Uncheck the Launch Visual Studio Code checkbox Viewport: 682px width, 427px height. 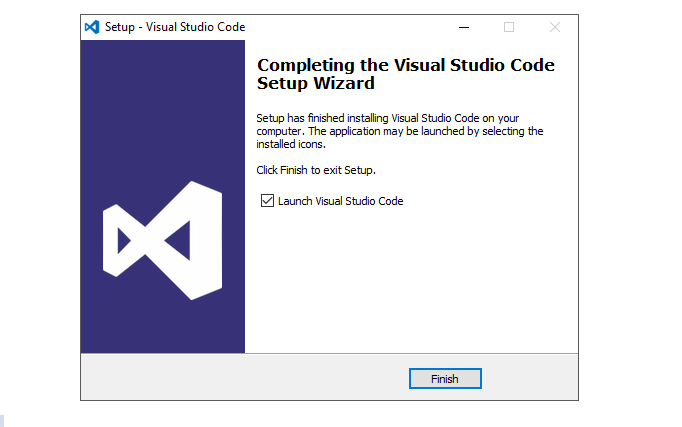(x=267, y=201)
